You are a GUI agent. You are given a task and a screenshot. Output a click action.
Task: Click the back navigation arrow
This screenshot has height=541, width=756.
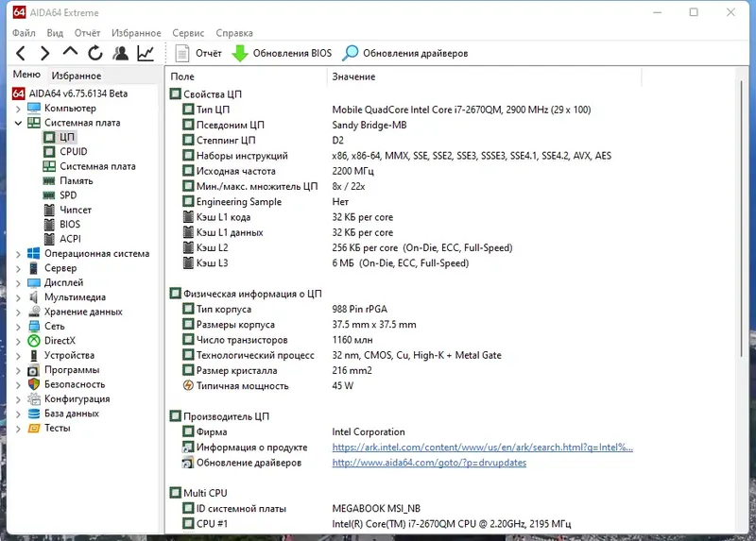point(20,53)
